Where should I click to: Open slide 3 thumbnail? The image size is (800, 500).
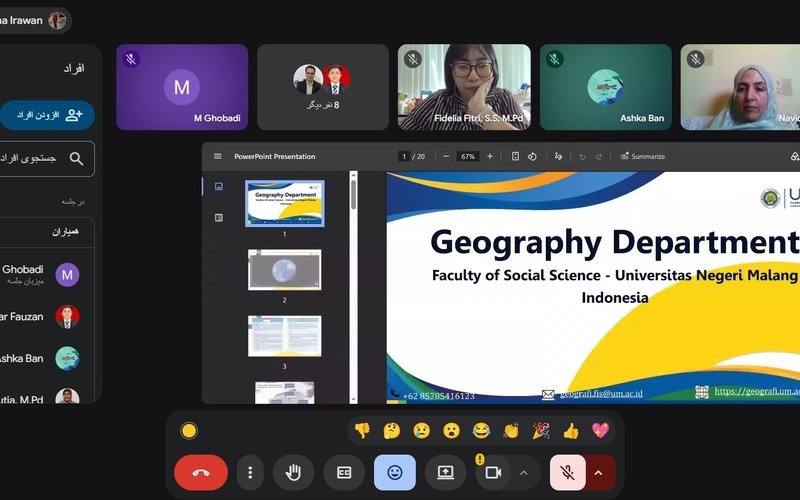pyautogui.click(x=285, y=336)
